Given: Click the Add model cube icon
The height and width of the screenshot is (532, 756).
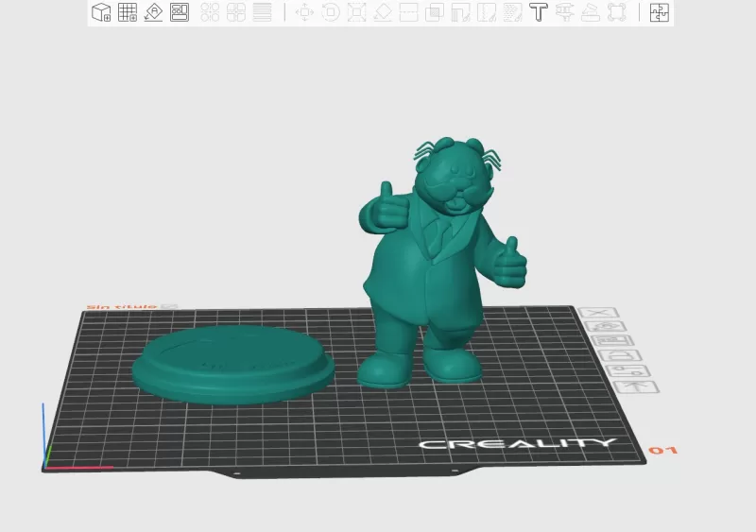Looking at the screenshot, I should [x=101, y=12].
